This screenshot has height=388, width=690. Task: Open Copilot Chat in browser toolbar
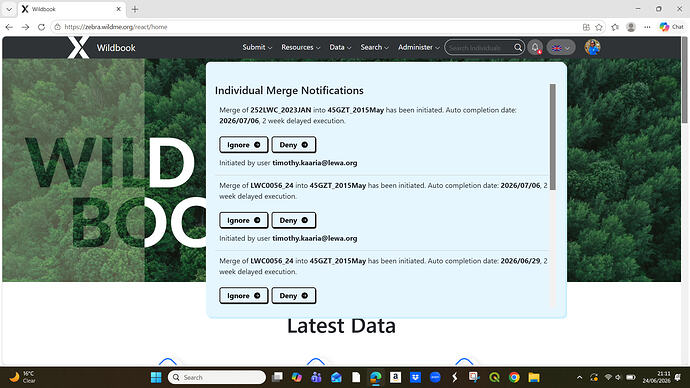pos(672,27)
